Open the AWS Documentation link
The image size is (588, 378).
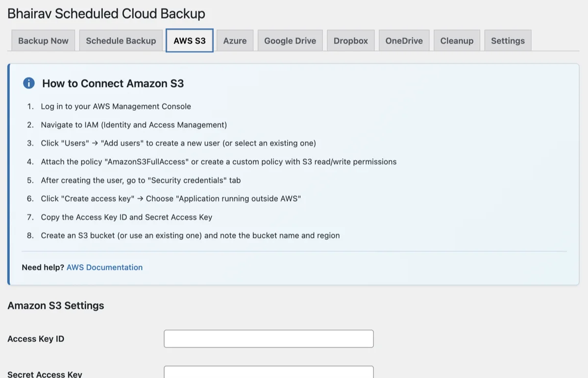pos(104,267)
